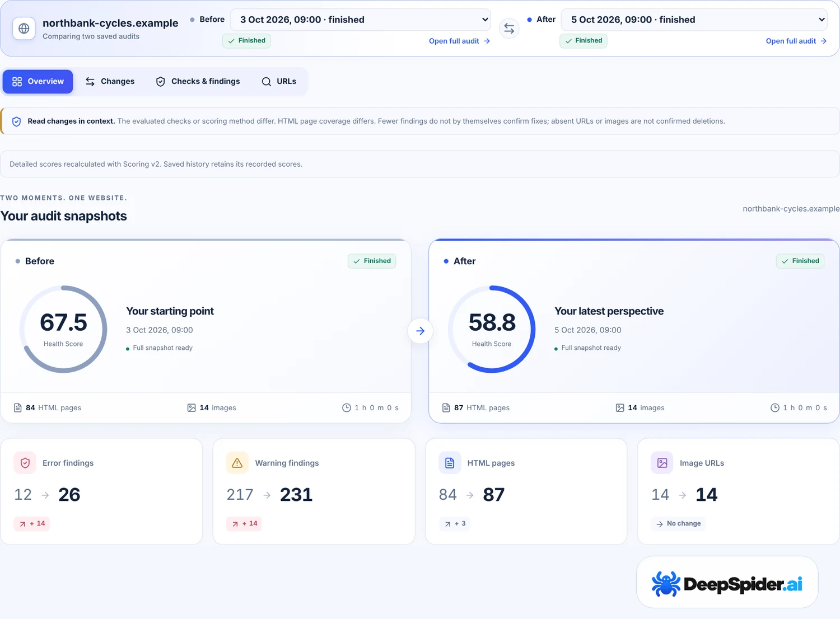Click the clock icon in the After card footer
The height and width of the screenshot is (619, 840).
pos(775,408)
